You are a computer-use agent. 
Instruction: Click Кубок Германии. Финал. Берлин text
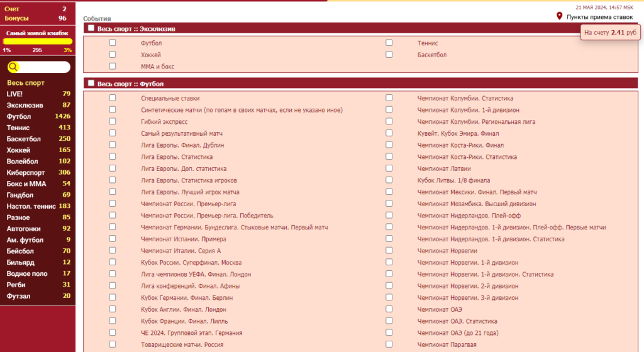tap(187, 298)
